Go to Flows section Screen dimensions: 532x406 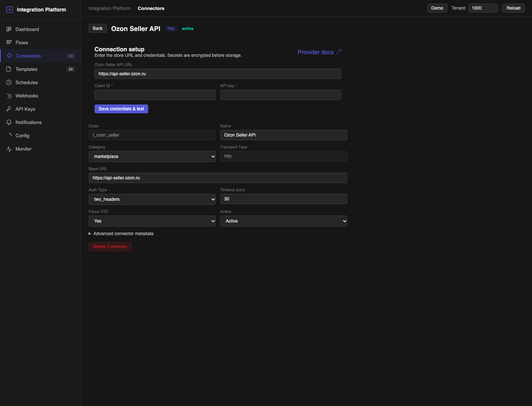41,42
